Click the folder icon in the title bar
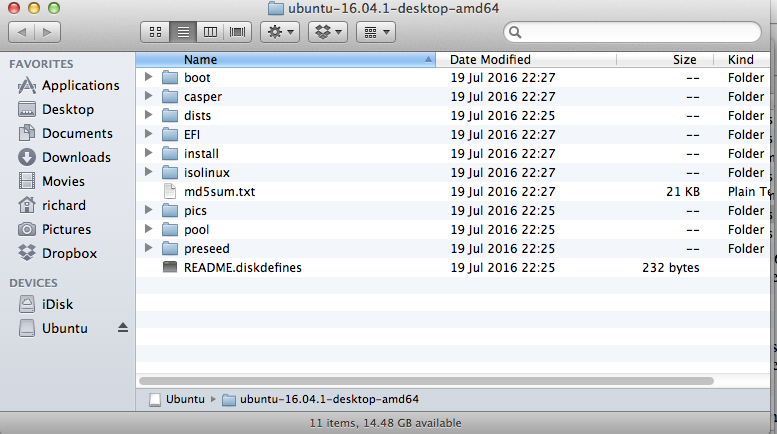Image resolution: width=777 pixels, height=434 pixels. tap(276, 8)
